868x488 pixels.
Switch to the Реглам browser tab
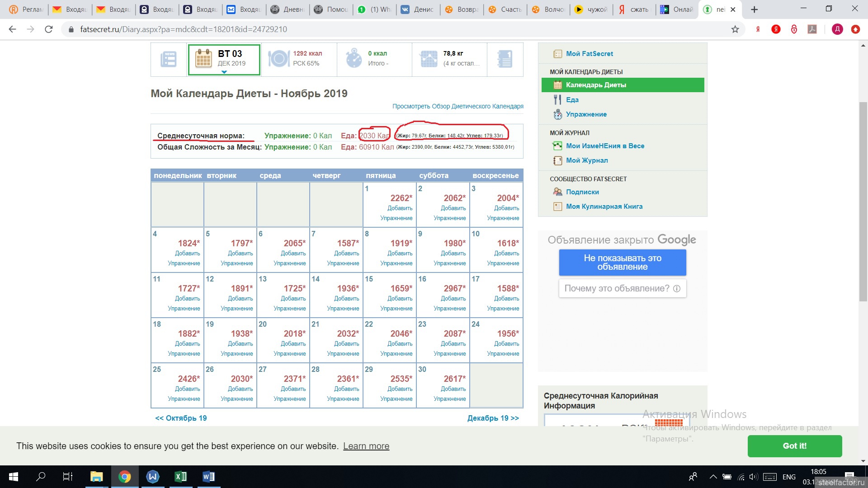click(x=27, y=9)
